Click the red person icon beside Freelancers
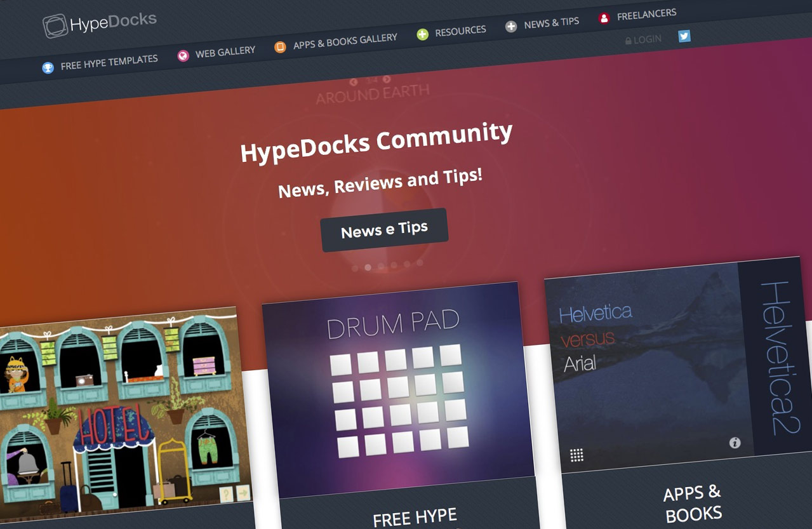Viewport: 812px width, 529px height. [604, 18]
